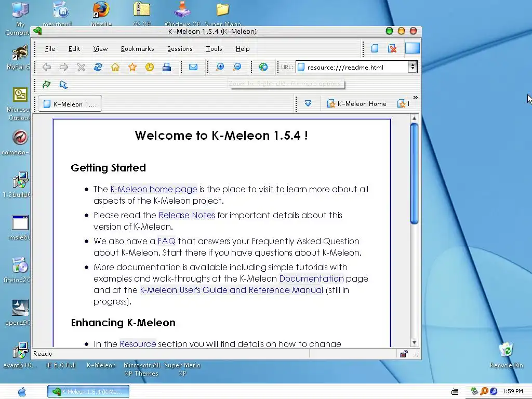Open the FAQ link
Image resolution: width=532 pixels, height=399 pixels.
(167, 241)
